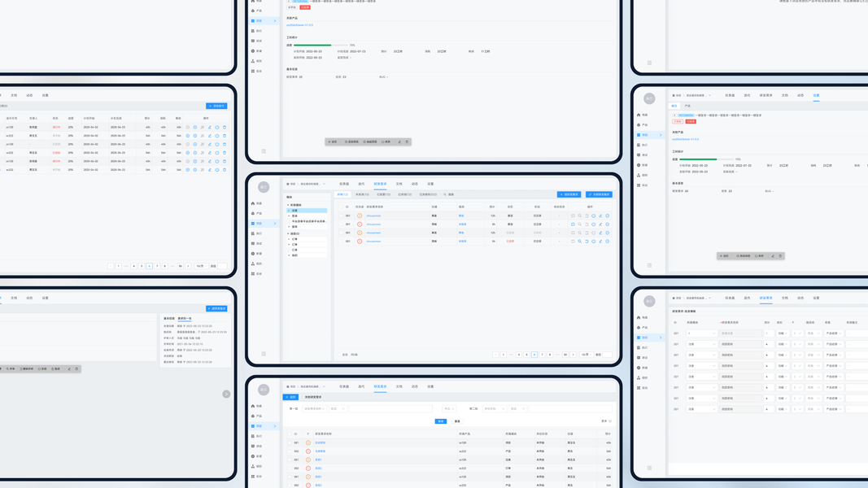Open 项目 icon in search-filter window sidebar
Image resolution: width=868 pixels, height=488 pixels.
point(253,426)
